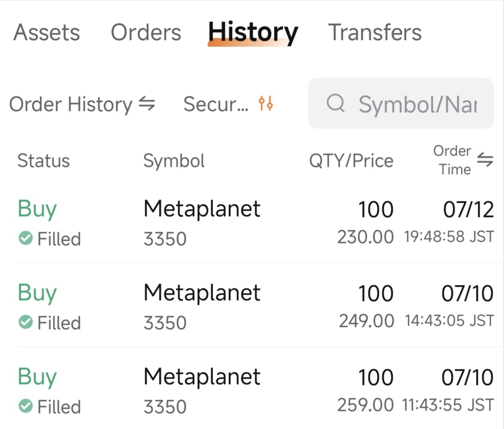The width and height of the screenshot is (504, 429).
Task: Click the QTY/Price column header
Action: click(351, 161)
